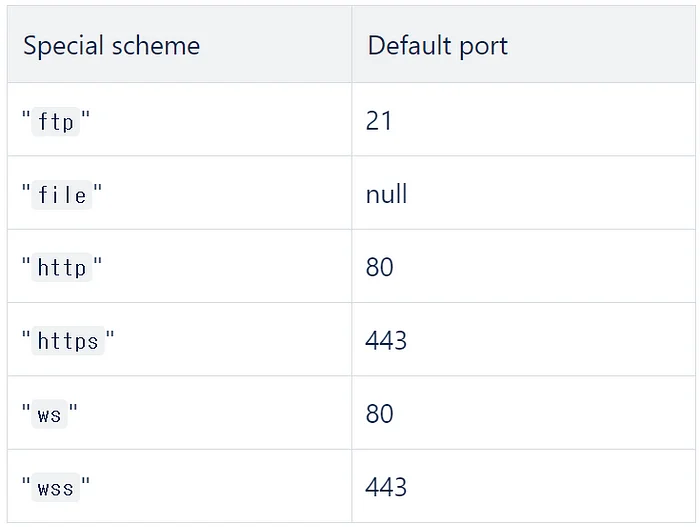Click the closing quote after file
The width and height of the screenshot is (700, 527).
[x=98, y=191]
